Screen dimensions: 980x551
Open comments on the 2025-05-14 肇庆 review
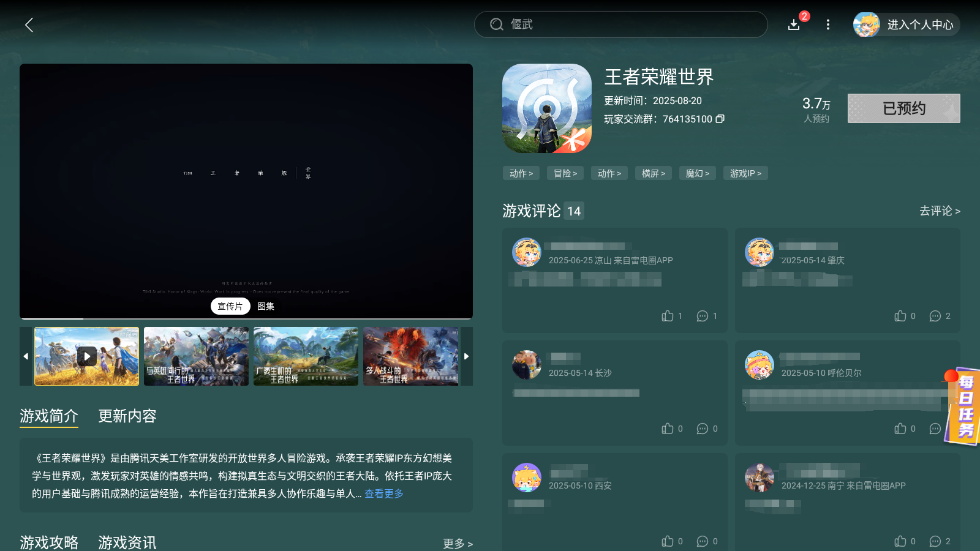point(935,316)
